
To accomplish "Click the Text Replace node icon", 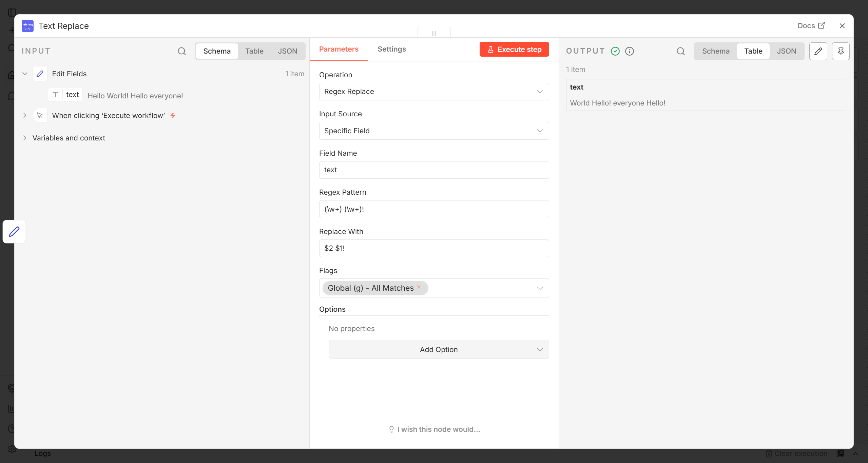I will coord(27,26).
